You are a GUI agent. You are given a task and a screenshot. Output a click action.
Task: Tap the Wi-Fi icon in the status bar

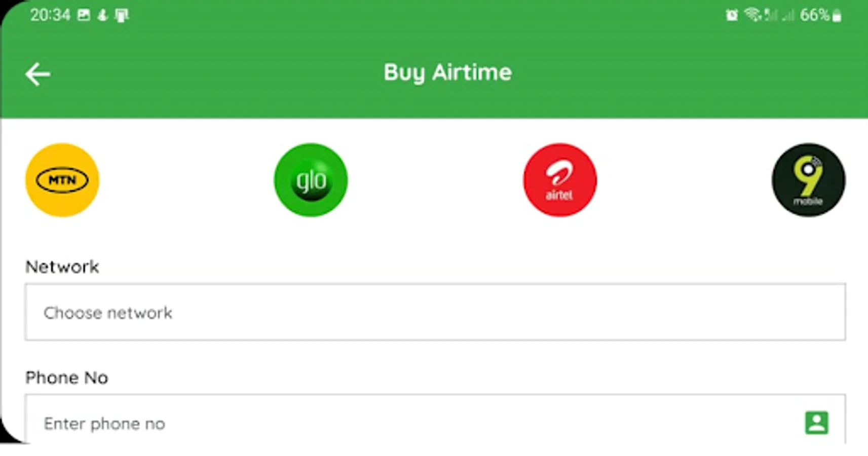pyautogui.click(x=753, y=15)
